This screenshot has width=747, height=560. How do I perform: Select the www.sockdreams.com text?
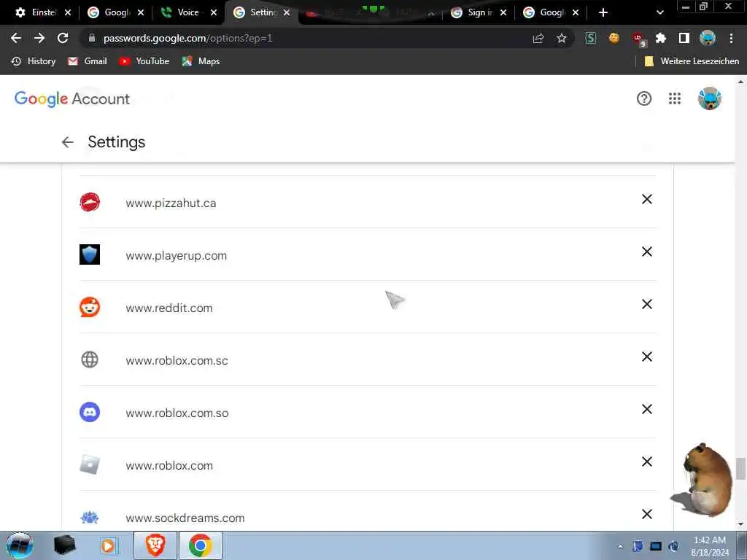[x=185, y=518]
